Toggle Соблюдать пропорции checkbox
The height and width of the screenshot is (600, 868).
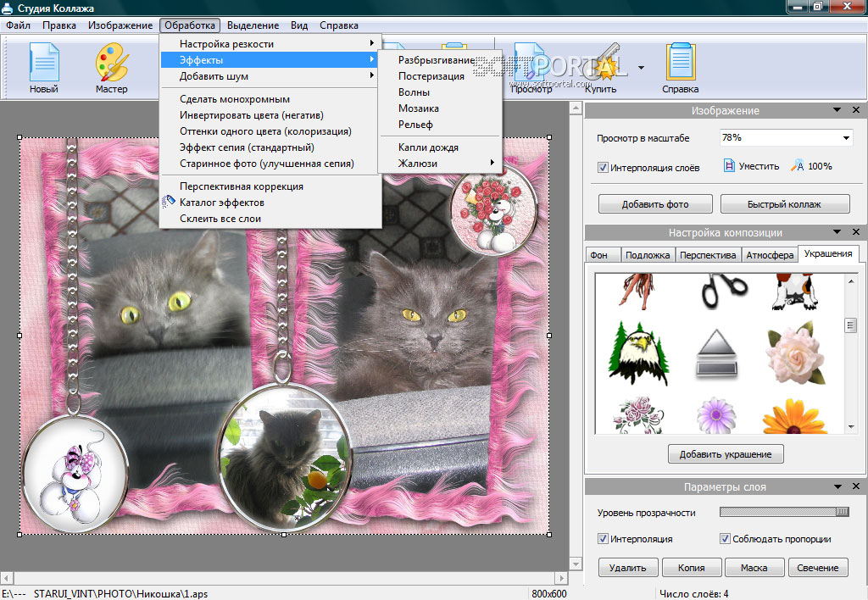[725, 539]
